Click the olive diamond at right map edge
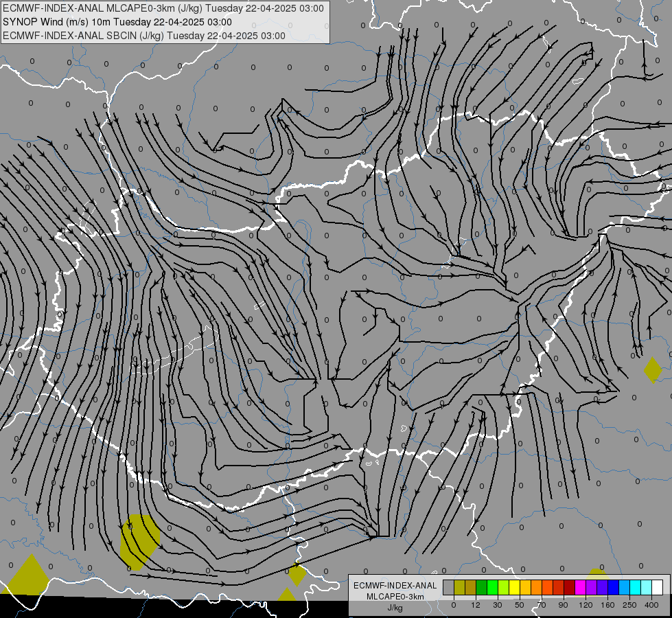Viewport: 672px width, 618px height. click(x=653, y=370)
